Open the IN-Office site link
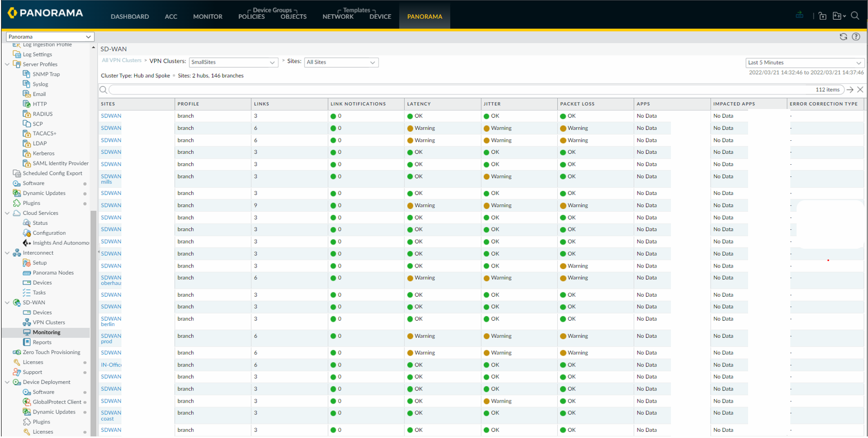868x438 pixels. (x=111, y=365)
